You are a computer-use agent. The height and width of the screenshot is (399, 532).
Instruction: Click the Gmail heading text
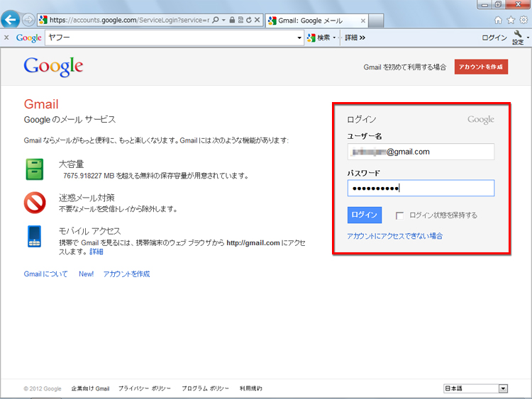(x=41, y=104)
